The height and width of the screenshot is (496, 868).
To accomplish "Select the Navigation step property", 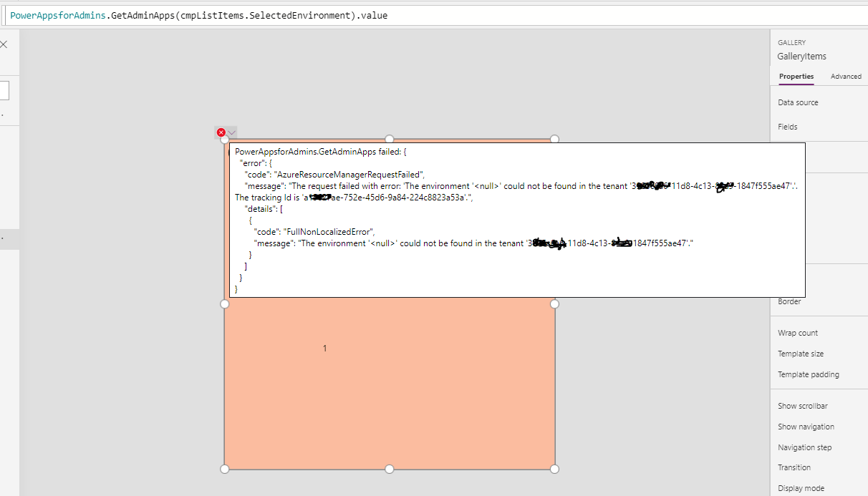I will 805,447.
